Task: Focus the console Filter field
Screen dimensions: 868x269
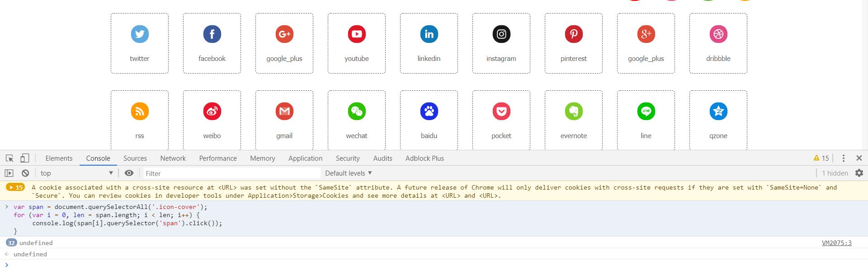Action: pyautogui.click(x=231, y=173)
